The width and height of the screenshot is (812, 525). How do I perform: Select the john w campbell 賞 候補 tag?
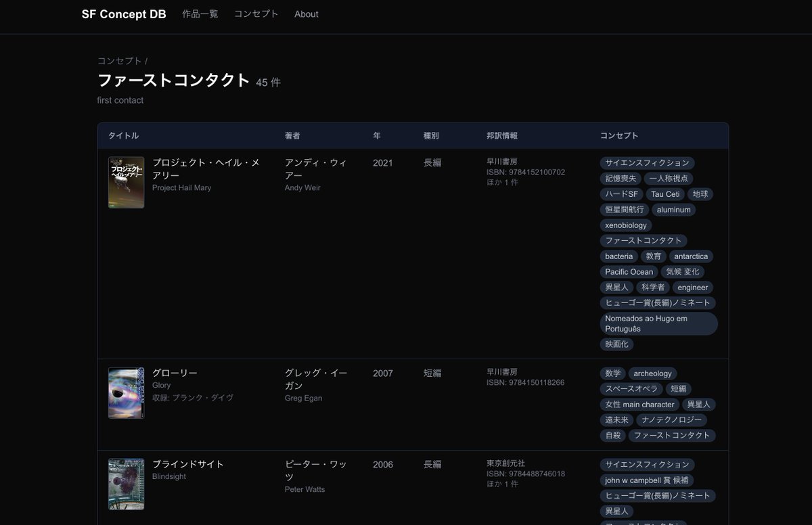647,480
